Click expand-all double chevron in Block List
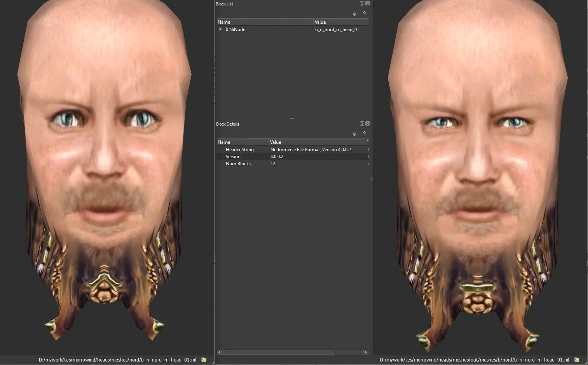Viewport: 588px width, 365px height. tap(354, 14)
